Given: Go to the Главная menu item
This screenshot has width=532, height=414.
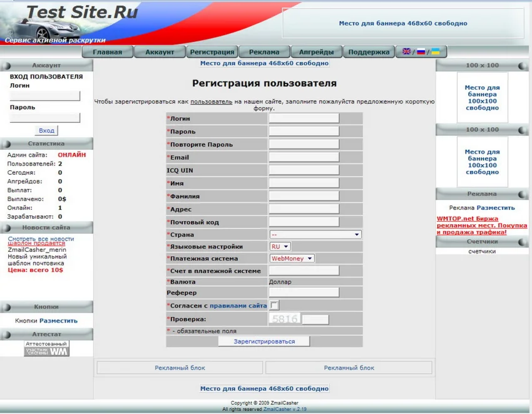Looking at the screenshot, I should (x=107, y=52).
